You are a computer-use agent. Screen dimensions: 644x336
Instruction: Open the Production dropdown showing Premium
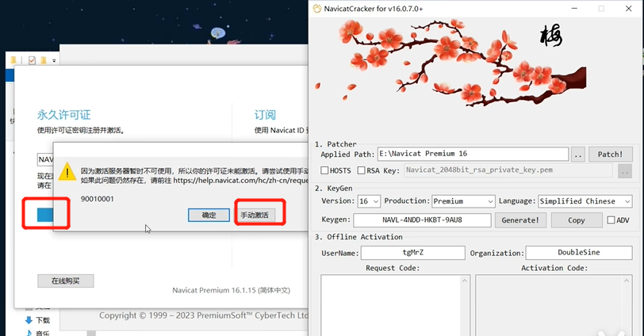463,201
